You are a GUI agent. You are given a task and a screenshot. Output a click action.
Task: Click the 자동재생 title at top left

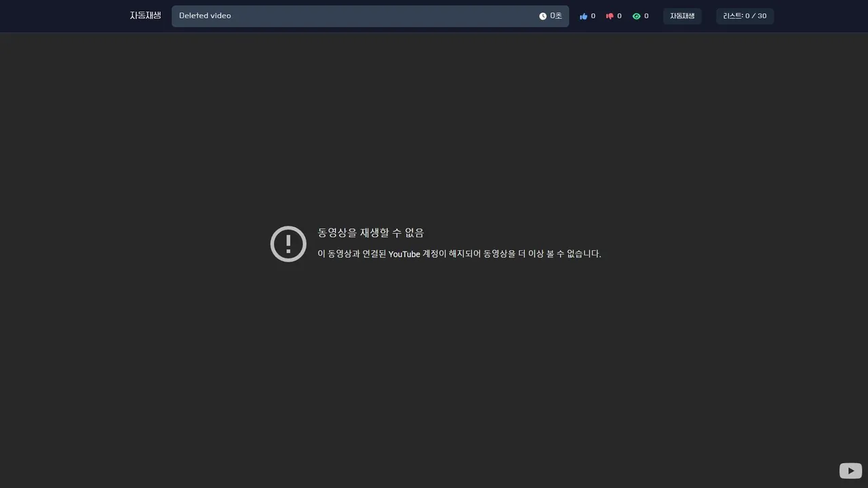click(145, 16)
